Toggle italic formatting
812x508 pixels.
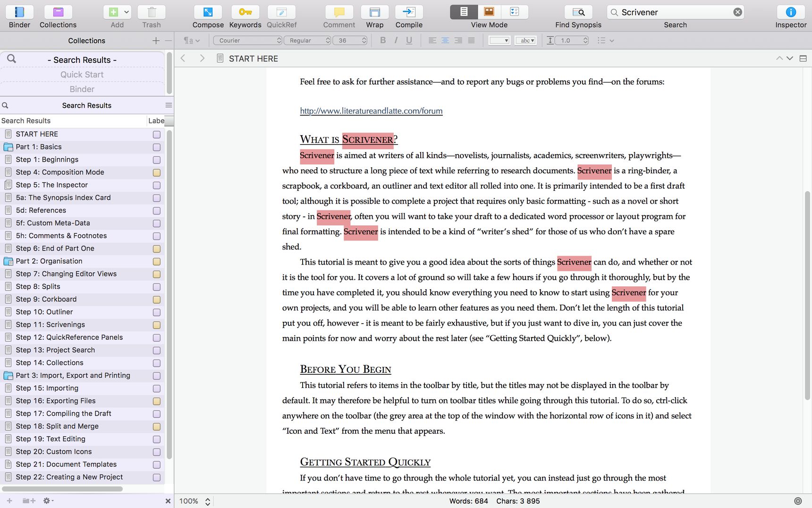coord(396,40)
